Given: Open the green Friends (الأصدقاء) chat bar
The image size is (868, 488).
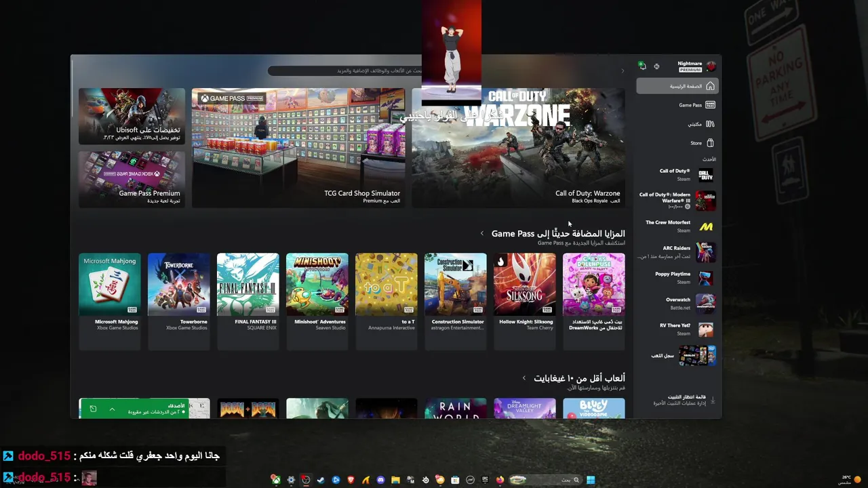Looking at the screenshot, I should 134,409.
